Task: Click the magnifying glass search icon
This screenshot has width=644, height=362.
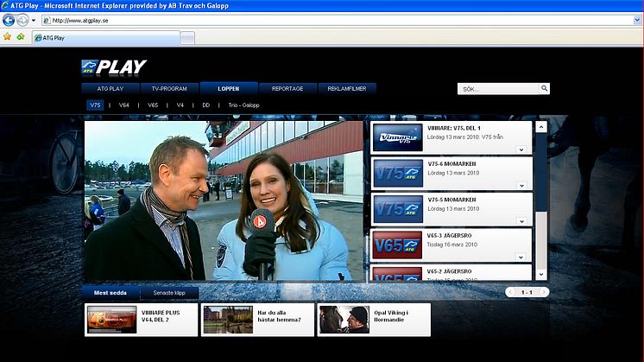Action: (544, 88)
